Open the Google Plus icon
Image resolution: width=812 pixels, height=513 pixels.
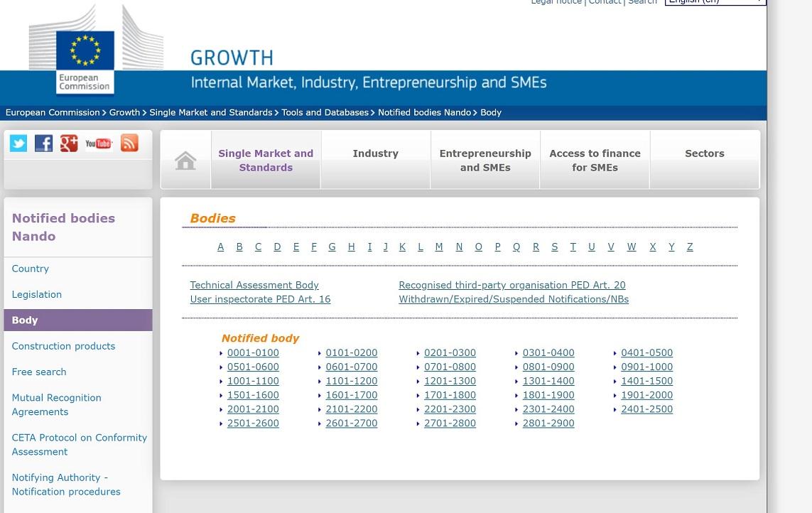[69, 143]
